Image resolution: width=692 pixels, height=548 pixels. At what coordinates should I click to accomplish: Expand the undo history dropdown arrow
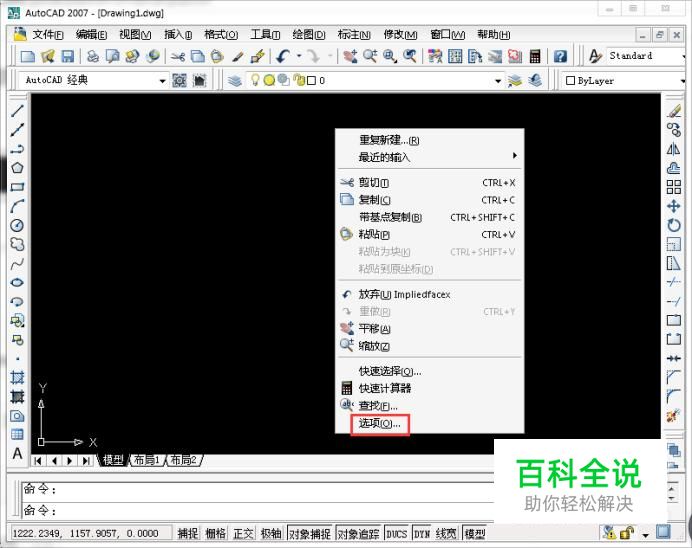299,56
